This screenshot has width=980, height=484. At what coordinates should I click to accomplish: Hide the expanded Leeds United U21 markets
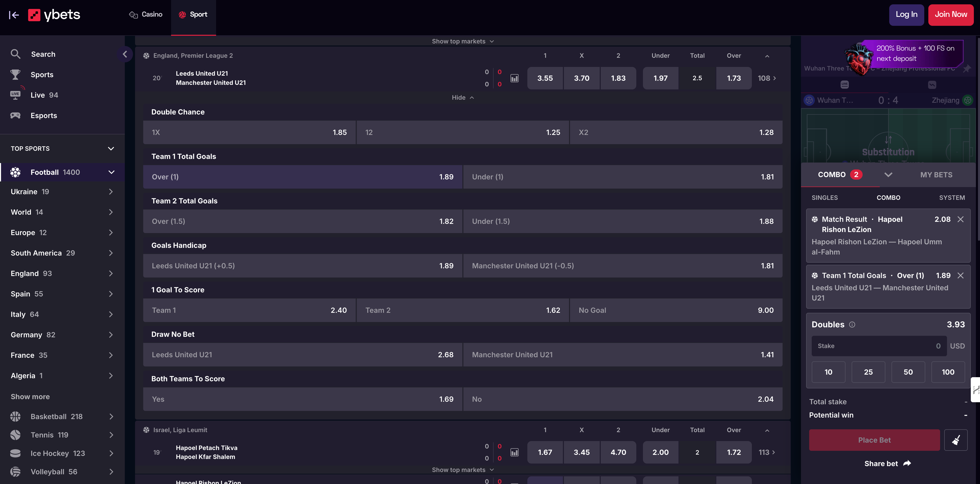point(463,98)
